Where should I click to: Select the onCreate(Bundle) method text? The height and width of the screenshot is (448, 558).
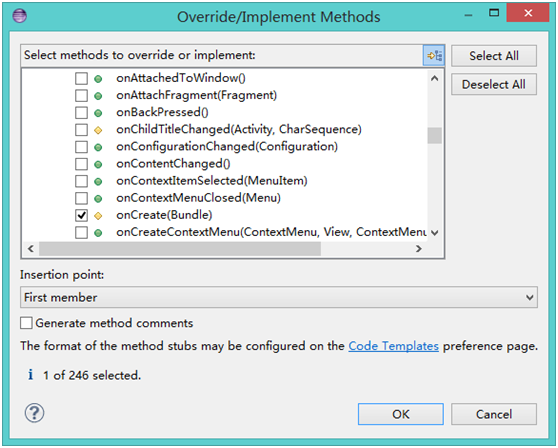pyautogui.click(x=164, y=215)
